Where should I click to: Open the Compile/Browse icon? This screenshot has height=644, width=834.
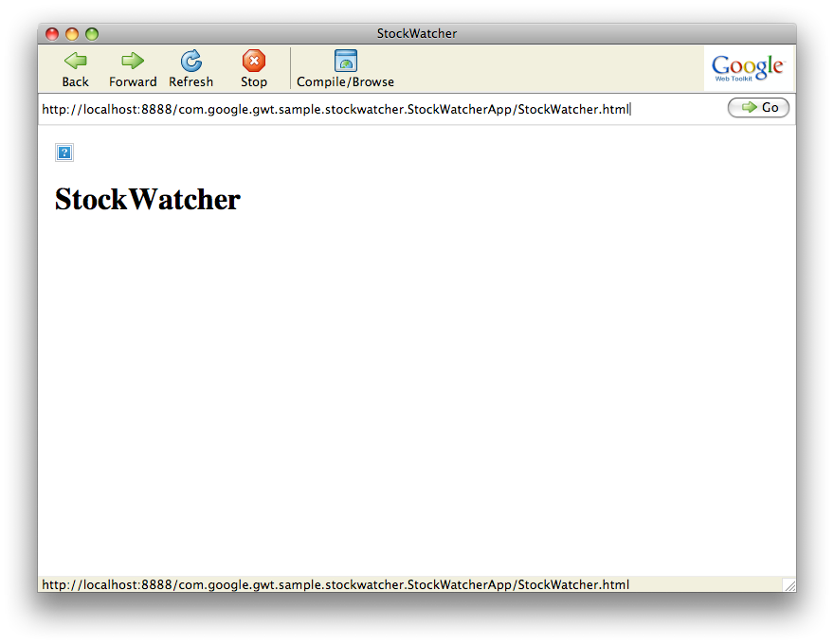tap(346, 62)
